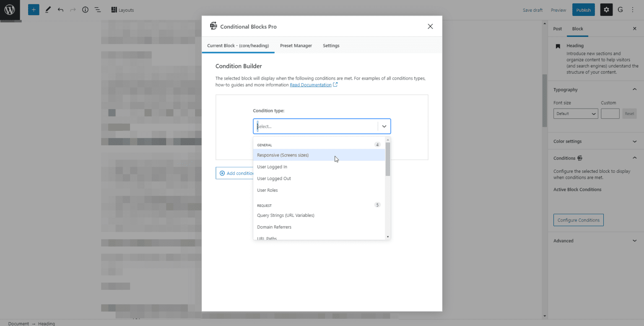
Task: Open the block inserter with the plus icon
Action: tap(34, 9)
